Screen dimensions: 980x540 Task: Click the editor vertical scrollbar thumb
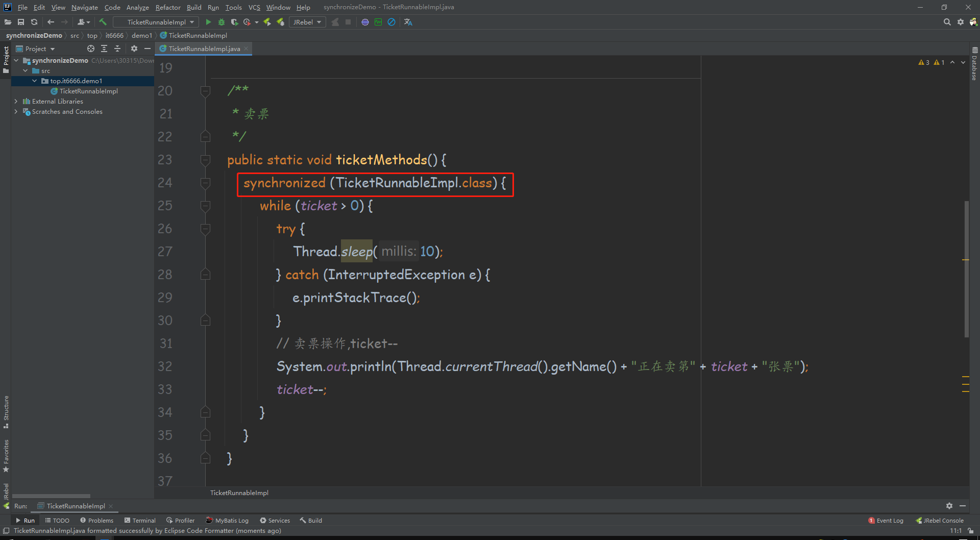966,269
